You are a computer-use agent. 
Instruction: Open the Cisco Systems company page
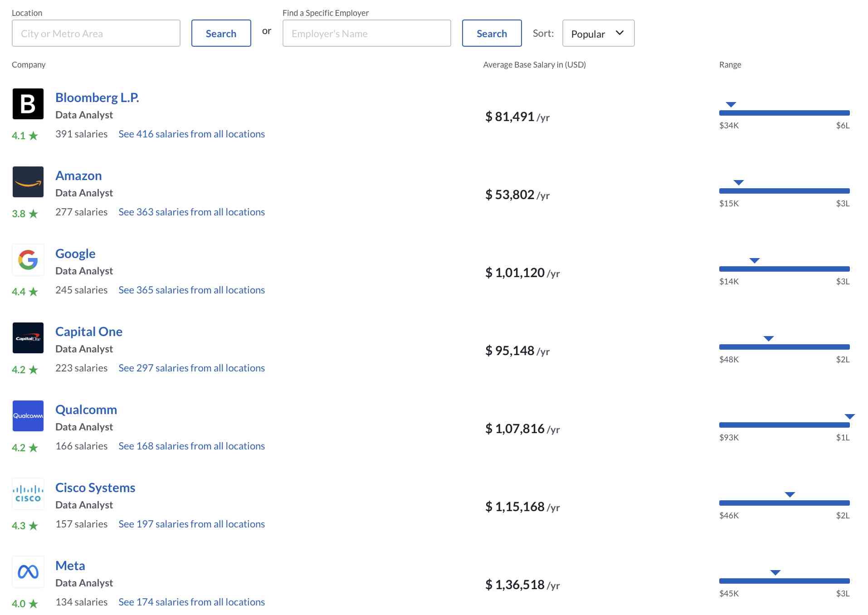coord(95,487)
